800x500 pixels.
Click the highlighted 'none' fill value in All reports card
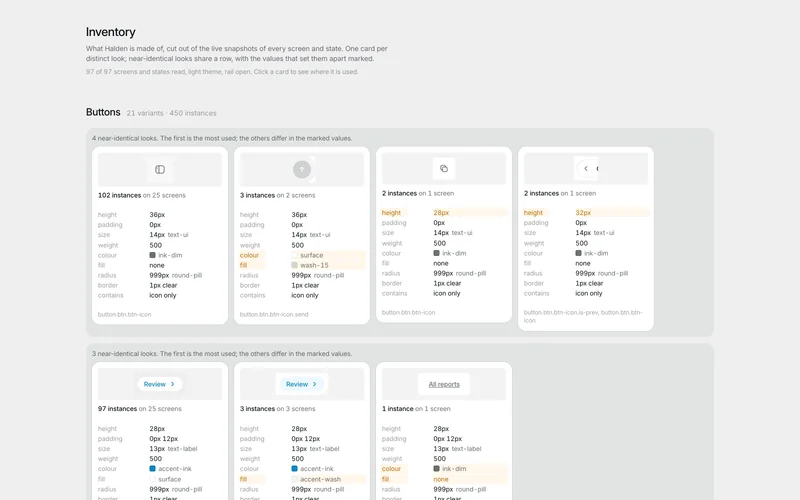click(441, 479)
